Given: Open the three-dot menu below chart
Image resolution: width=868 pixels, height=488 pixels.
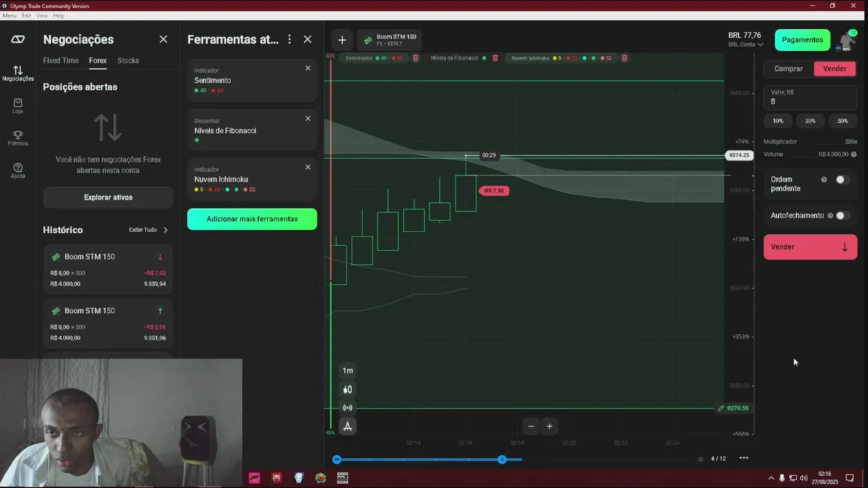Looking at the screenshot, I should pos(744,458).
